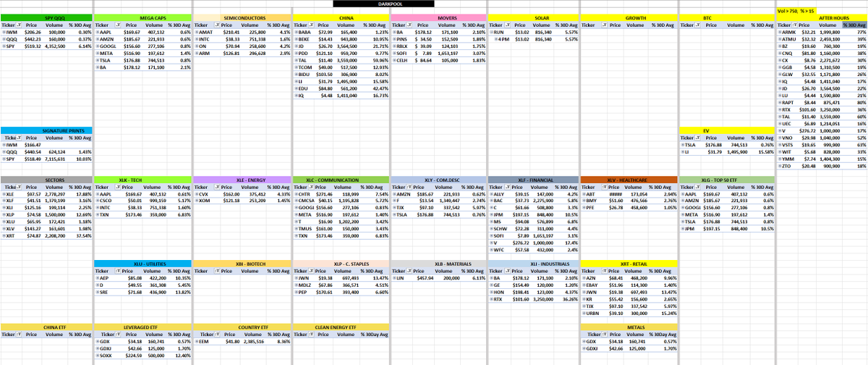The height and width of the screenshot is (365, 868).
Task: Expand the ALLY row in XLF - FINANCIAL
Action: (x=490, y=194)
